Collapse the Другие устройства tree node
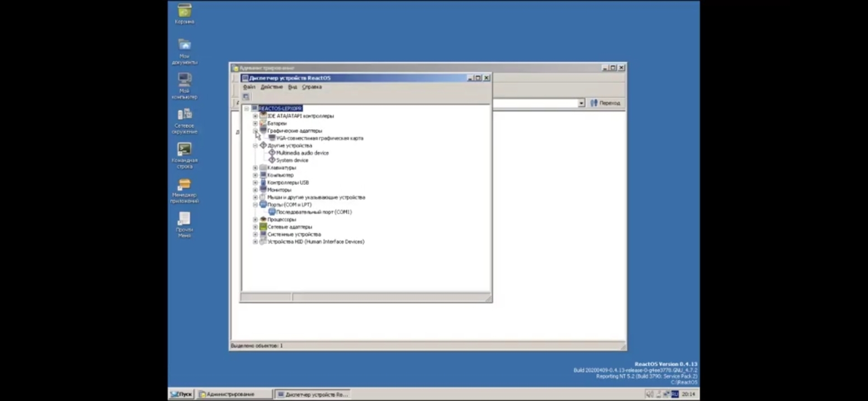868x401 pixels. pos(255,146)
